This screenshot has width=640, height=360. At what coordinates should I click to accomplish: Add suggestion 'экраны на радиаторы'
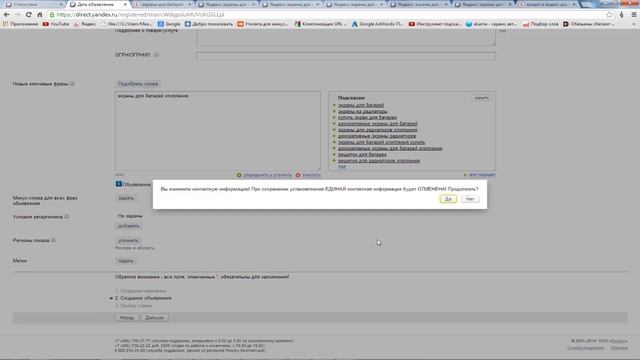pyautogui.click(x=362, y=111)
